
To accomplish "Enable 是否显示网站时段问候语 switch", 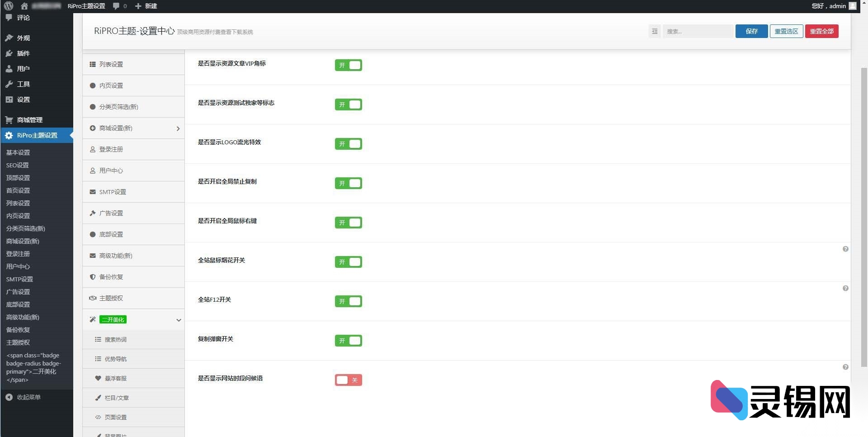I will tap(348, 380).
